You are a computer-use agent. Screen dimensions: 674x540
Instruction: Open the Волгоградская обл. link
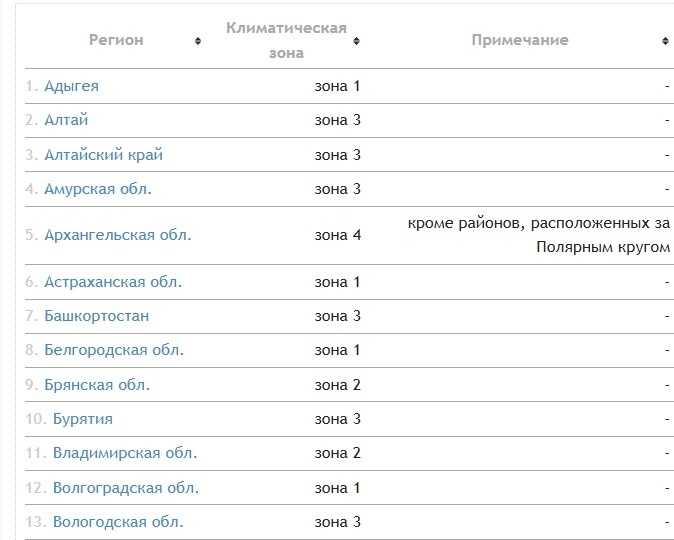coord(126,488)
